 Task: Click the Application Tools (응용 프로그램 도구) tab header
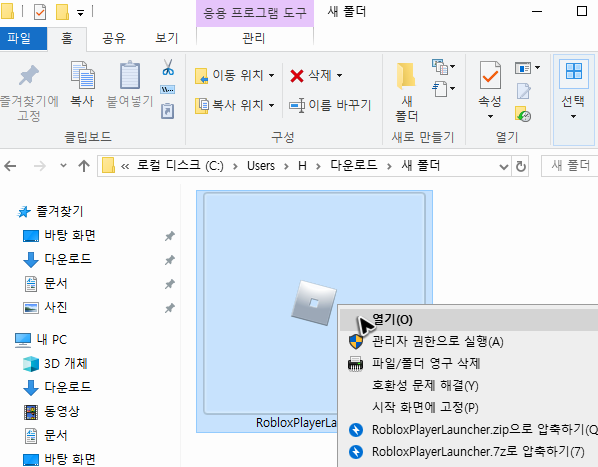pos(255,13)
